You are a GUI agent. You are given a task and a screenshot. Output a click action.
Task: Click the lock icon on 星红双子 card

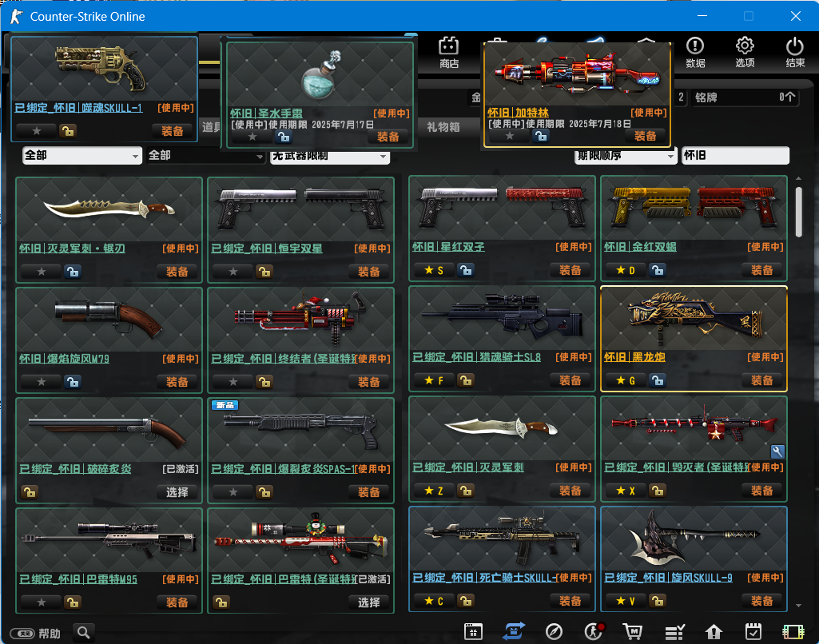point(466,270)
